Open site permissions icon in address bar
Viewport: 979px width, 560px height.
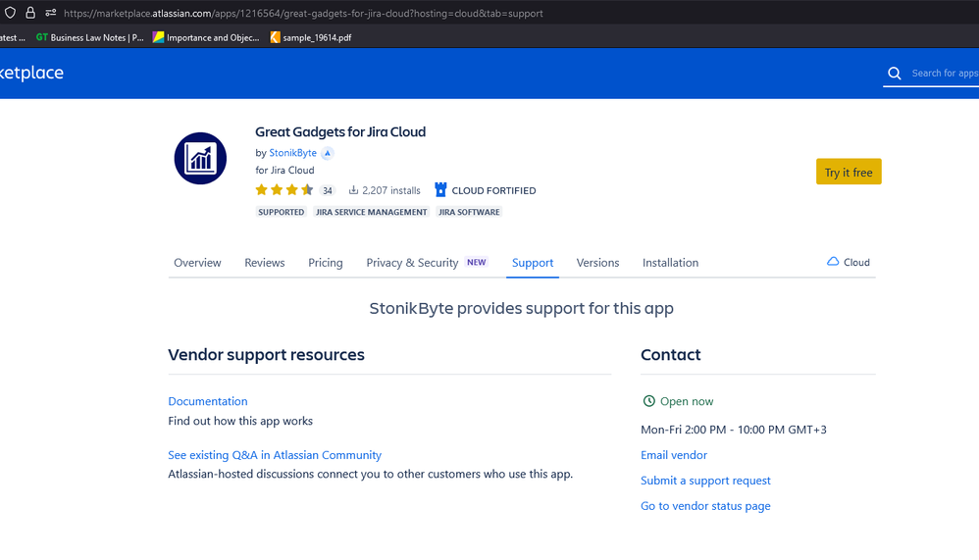(51, 13)
